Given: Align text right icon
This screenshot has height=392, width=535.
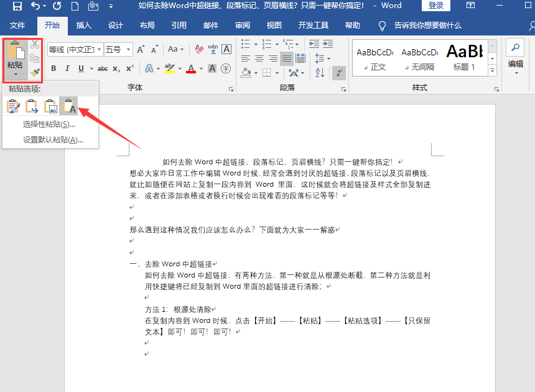Looking at the screenshot, I should (273, 58).
